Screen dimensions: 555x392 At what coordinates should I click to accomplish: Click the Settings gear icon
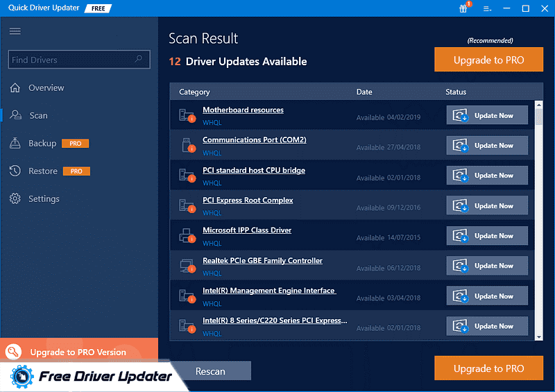15,198
